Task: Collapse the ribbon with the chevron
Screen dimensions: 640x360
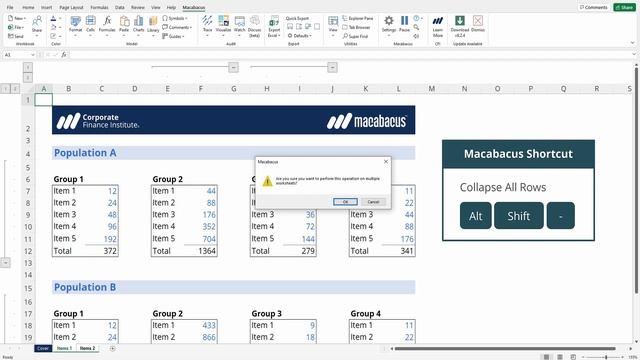Action: click(x=632, y=43)
